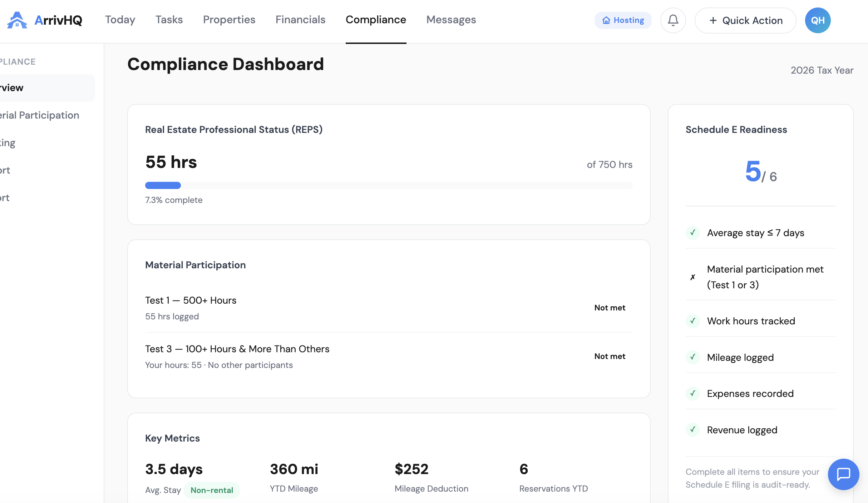Open the chat support bubble
Screen dimensions: 868x503
844,474
